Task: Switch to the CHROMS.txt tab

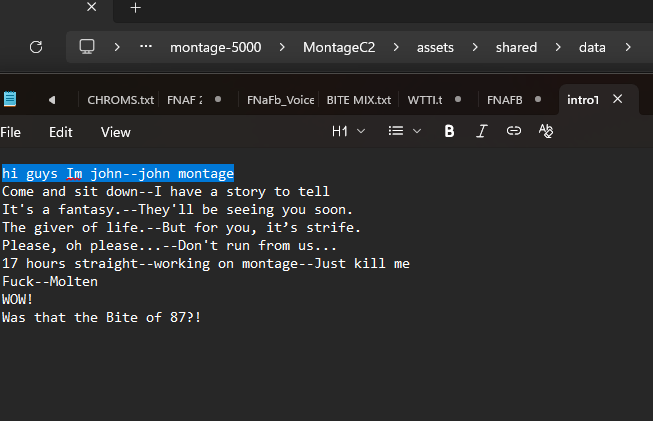Action: coord(120,100)
